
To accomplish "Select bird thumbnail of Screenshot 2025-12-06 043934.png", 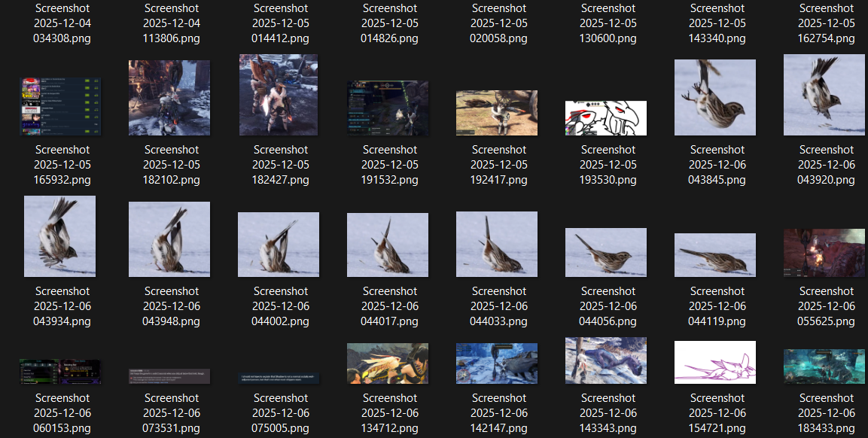I will (59, 236).
